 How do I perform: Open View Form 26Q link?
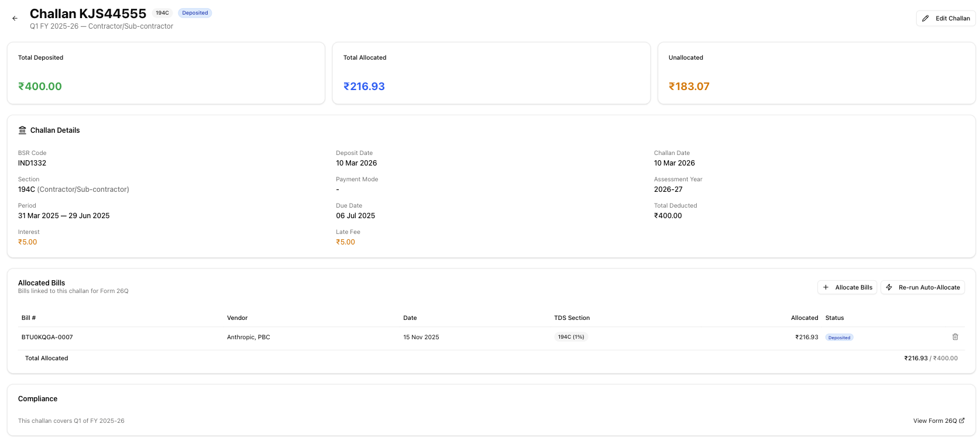click(935, 421)
